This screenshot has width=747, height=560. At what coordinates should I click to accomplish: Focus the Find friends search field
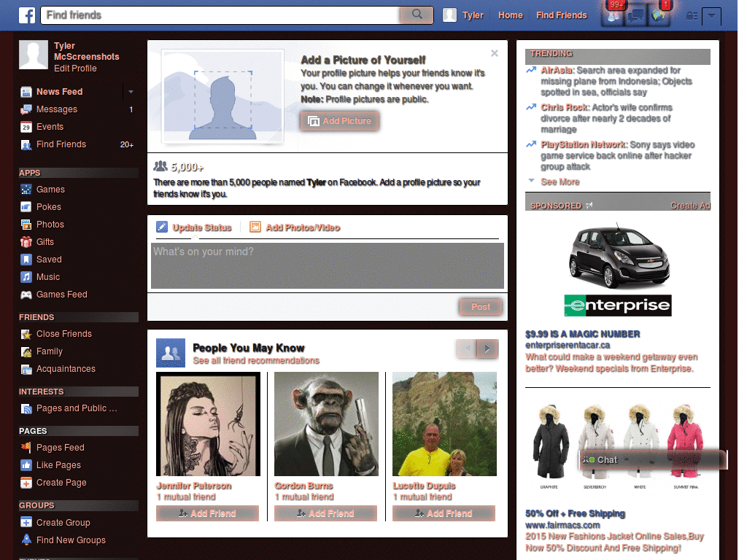pyautogui.click(x=220, y=15)
